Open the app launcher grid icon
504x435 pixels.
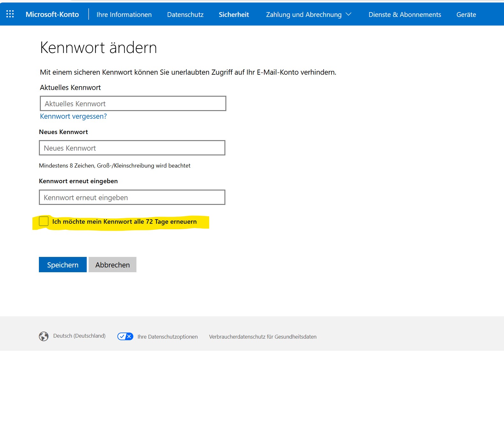coord(10,14)
